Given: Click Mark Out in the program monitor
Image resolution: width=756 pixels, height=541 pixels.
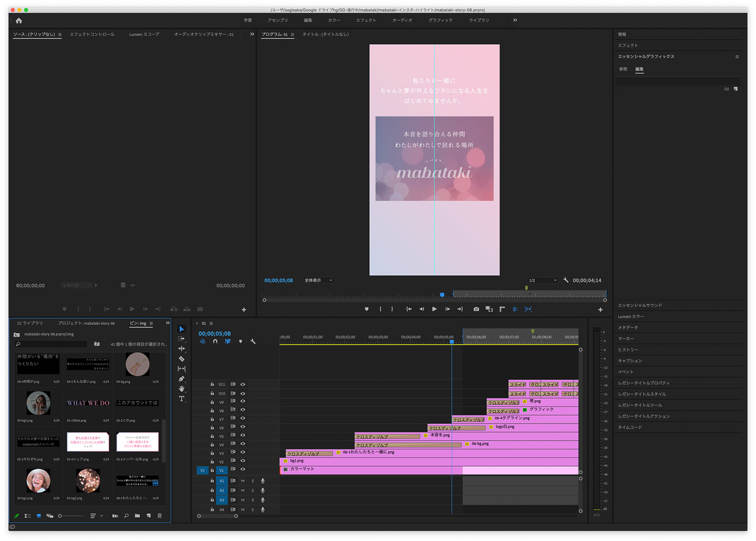Looking at the screenshot, I should (392, 309).
